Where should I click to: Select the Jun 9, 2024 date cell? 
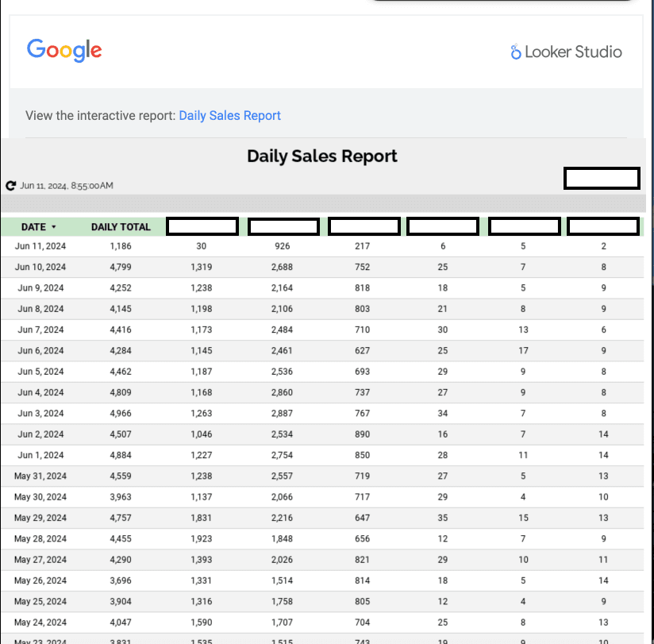point(40,288)
